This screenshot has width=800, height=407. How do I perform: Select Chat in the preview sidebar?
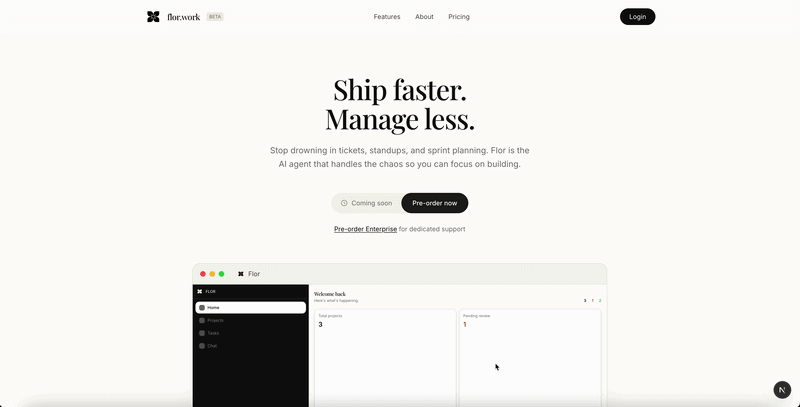click(x=251, y=346)
